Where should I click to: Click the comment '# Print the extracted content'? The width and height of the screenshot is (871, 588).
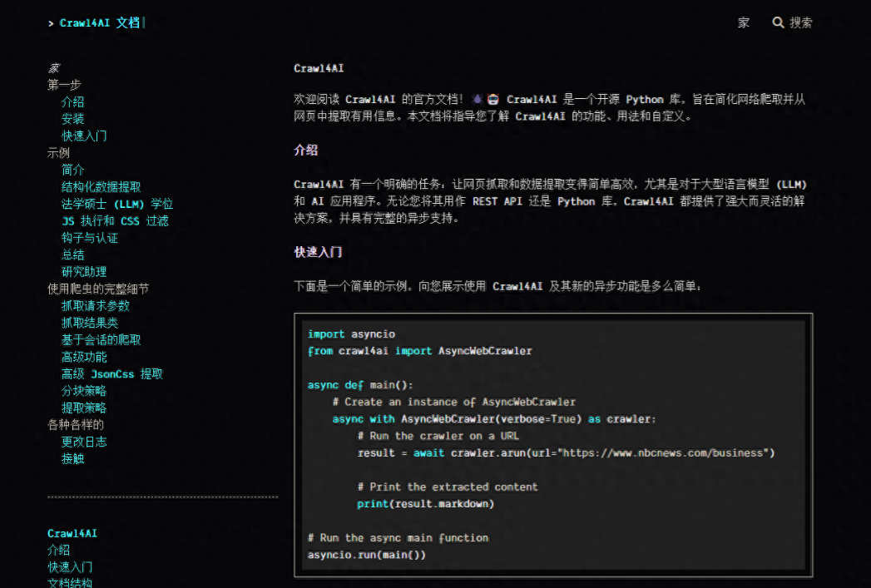coord(448,487)
